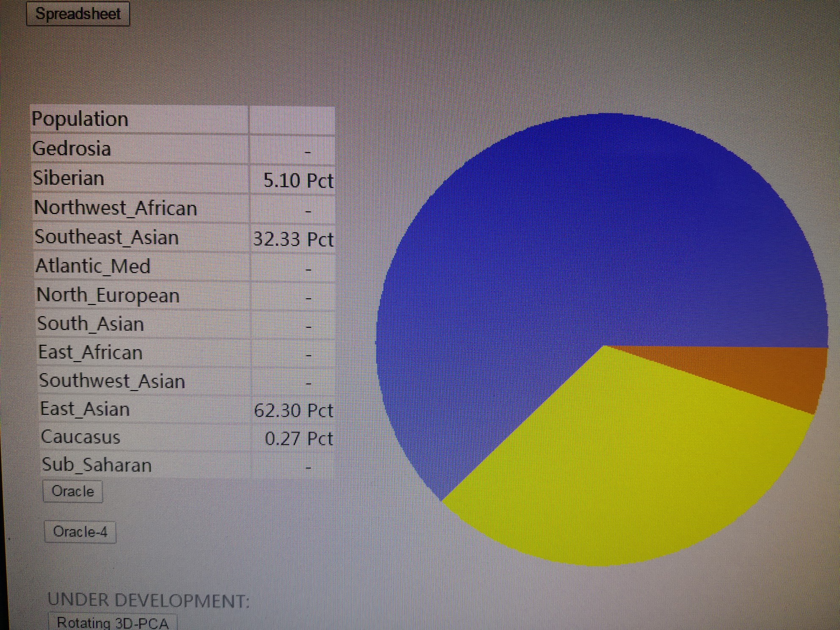Open the Spreadsheet button
The height and width of the screenshot is (630, 840).
coord(78,14)
